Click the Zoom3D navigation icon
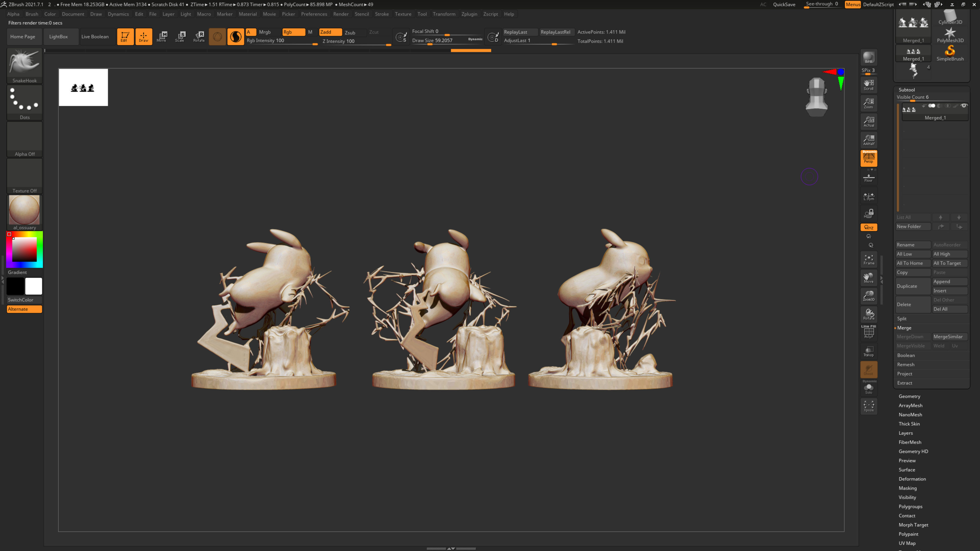980x551 pixels. (869, 296)
